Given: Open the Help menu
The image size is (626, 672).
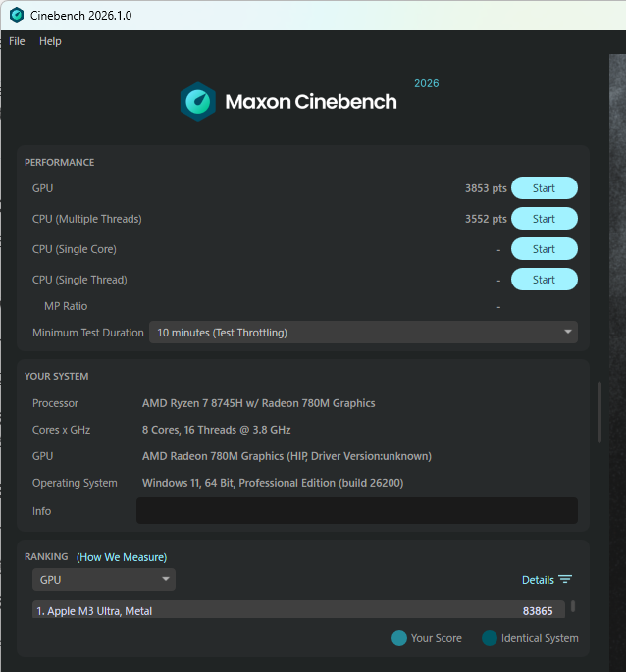Looking at the screenshot, I should [x=50, y=41].
